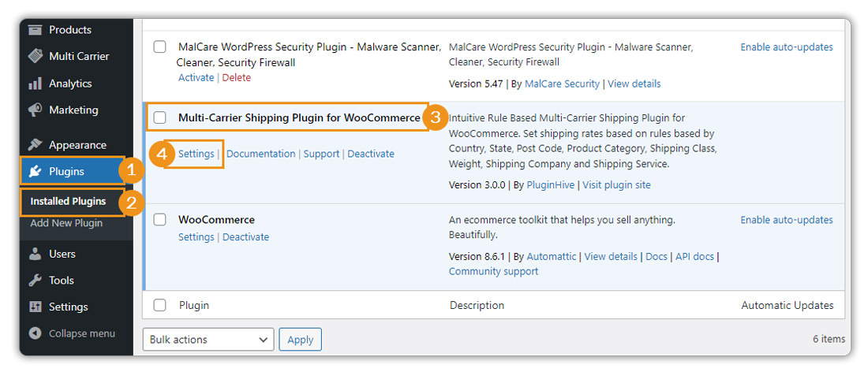Open WooCommerce Settings link
The width and height of the screenshot is (868, 372).
click(x=196, y=236)
